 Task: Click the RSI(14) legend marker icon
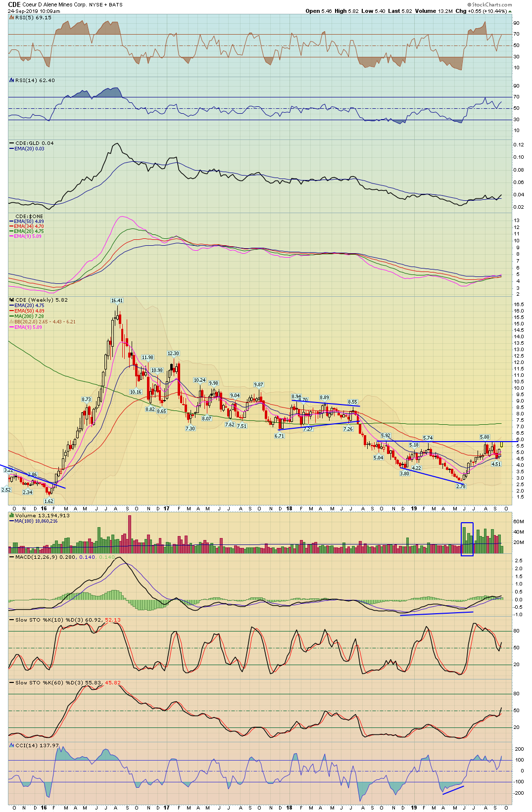pos(12,80)
